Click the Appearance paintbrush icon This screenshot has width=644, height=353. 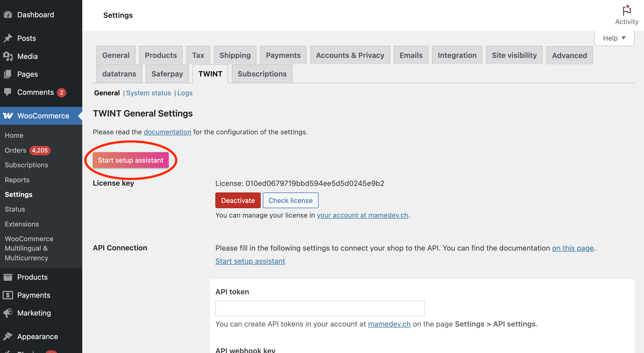point(8,336)
